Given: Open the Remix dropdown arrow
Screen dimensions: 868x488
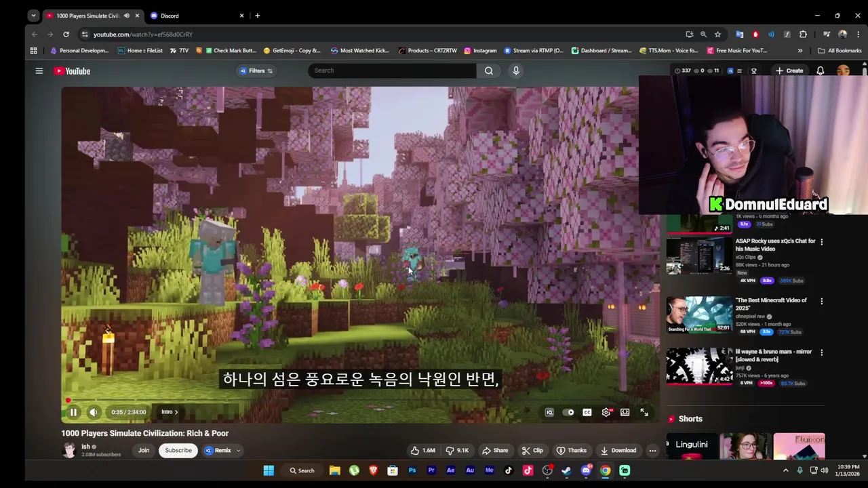Looking at the screenshot, I should click(238, 450).
